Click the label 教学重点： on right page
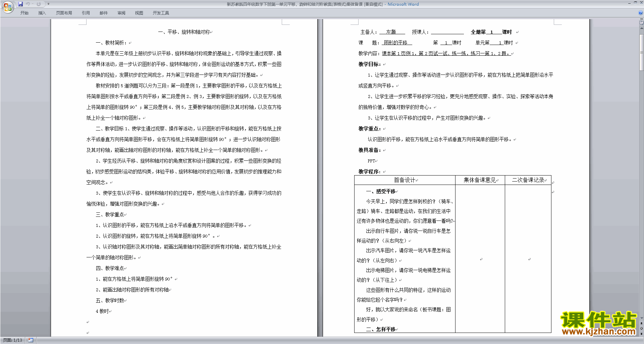 (x=370, y=129)
